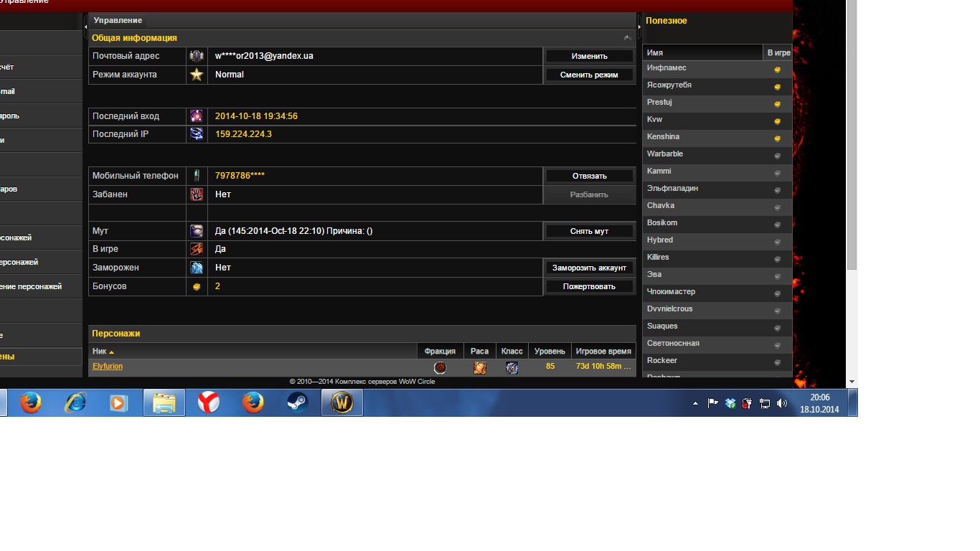
Task: Click the IP address 159.224.224.3
Action: (243, 134)
